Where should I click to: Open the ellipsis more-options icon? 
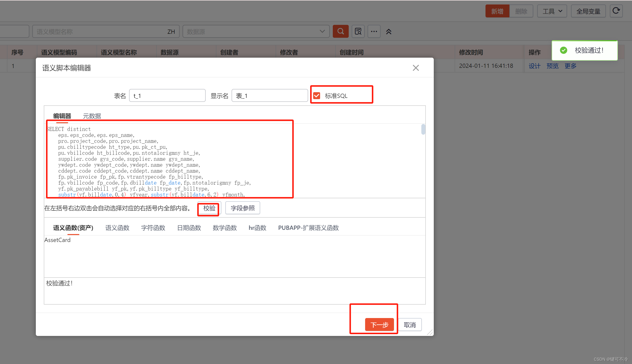pyautogui.click(x=374, y=31)
